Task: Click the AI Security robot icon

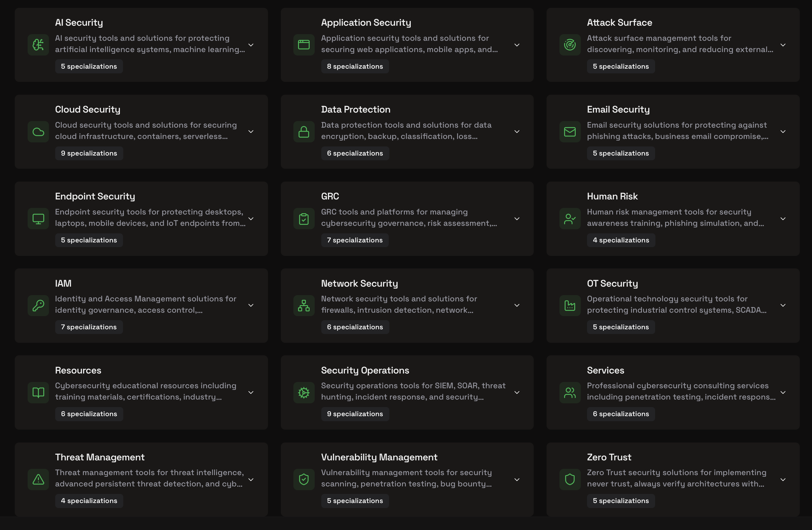Action: pyautogui.click(x=38, y=45)
